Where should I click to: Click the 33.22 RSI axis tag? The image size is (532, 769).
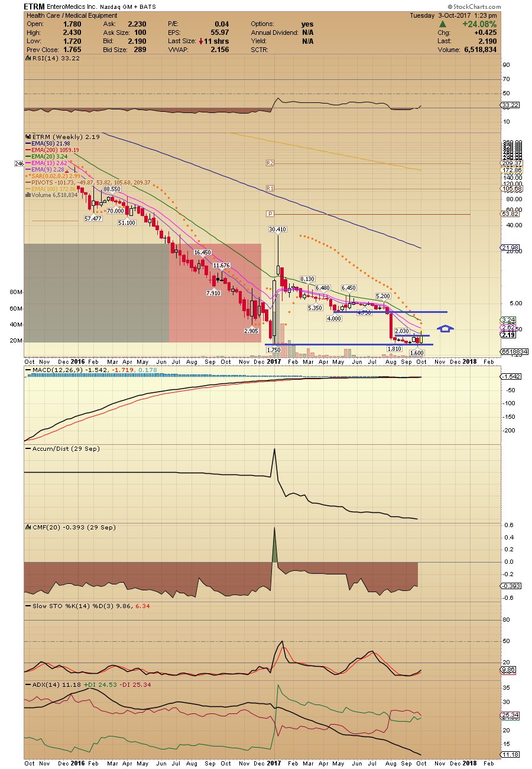(509, 105)
